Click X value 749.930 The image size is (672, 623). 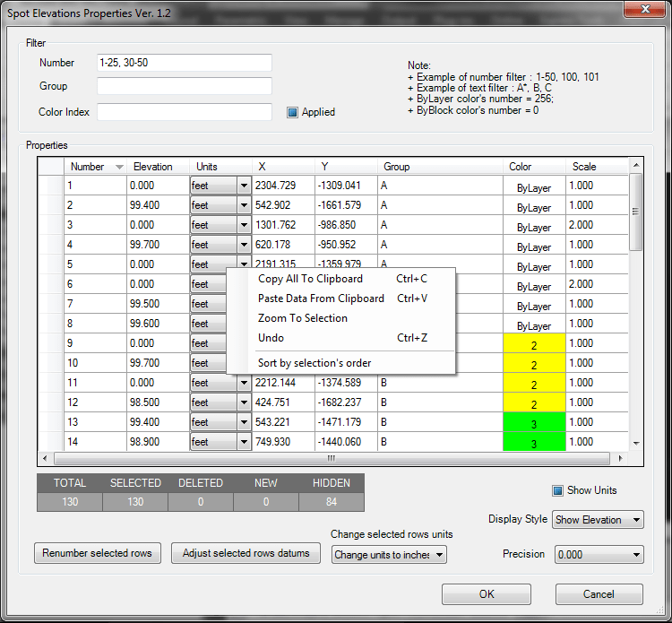tap(283, 442)
